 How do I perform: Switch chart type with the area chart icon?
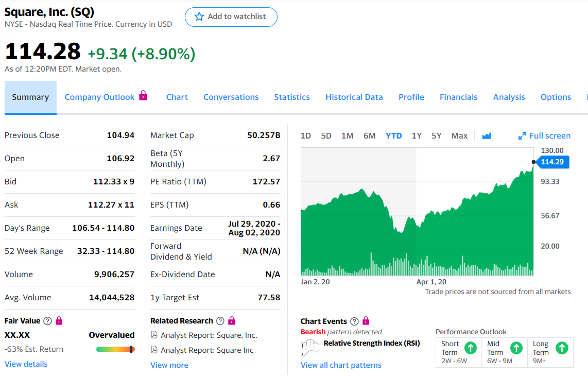pos(486,136)
